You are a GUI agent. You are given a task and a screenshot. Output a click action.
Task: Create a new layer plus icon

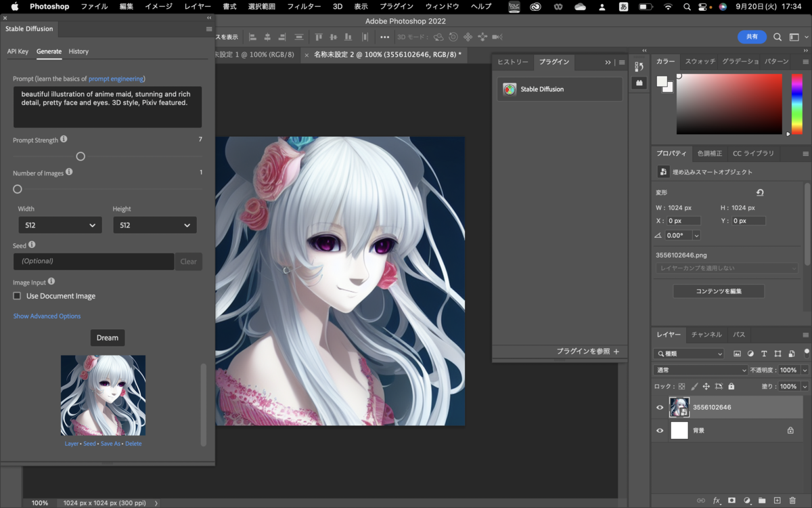777,501
